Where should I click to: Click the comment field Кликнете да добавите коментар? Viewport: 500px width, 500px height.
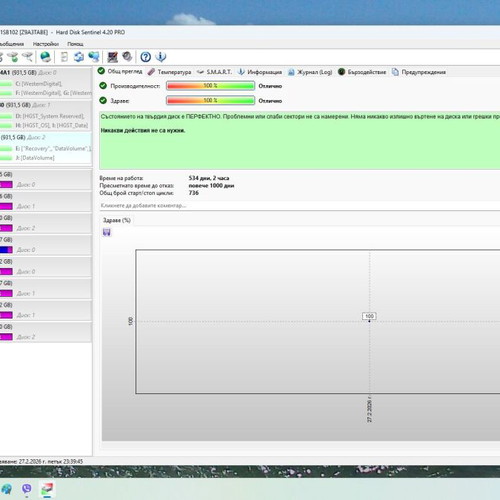[x=299, y=205]
